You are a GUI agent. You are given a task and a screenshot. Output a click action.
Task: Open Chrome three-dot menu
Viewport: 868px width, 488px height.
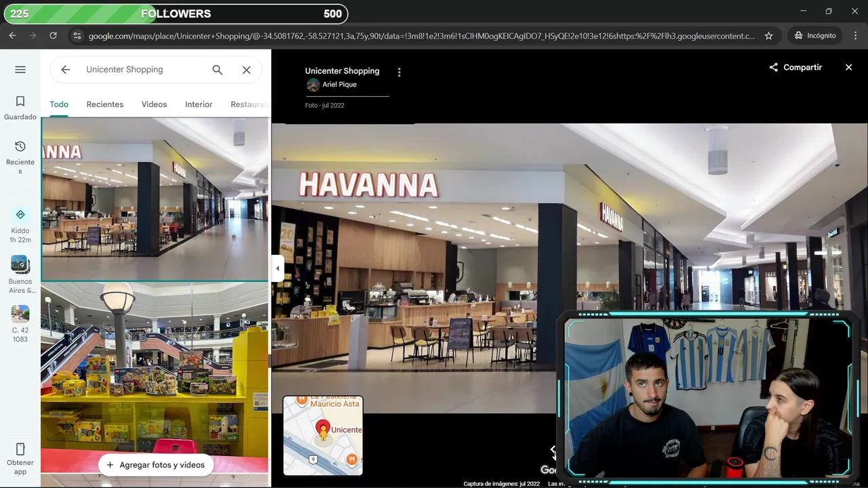[855, 35]
